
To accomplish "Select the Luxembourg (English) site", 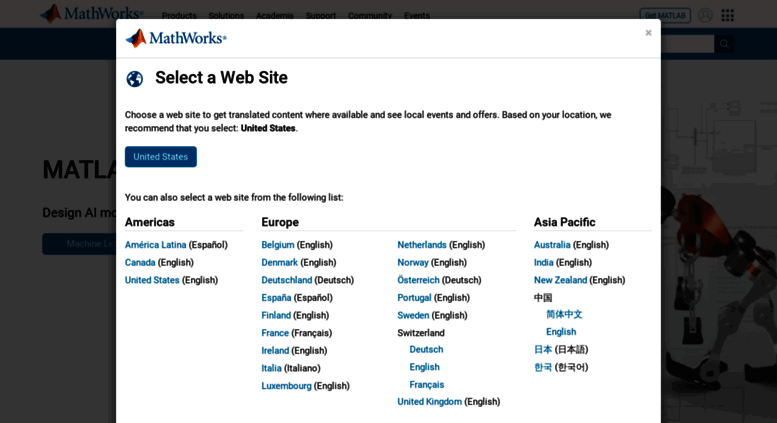I will pyautogui.click(x=286, y=386).
